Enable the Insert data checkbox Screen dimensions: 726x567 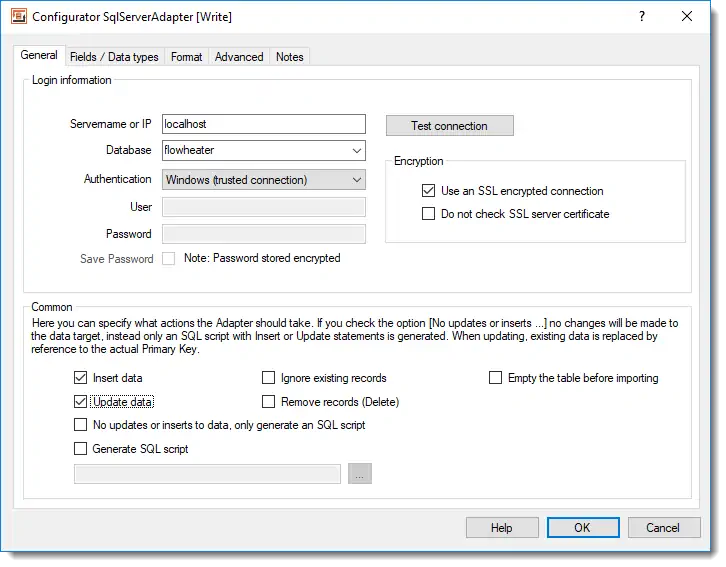click(81, 378)
